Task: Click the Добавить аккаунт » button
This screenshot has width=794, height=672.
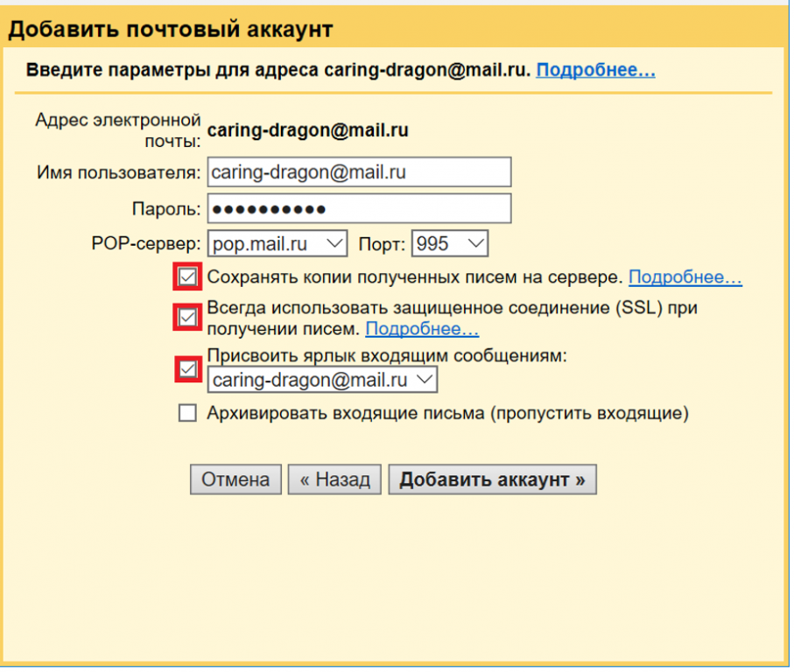Action: pos(492,479)
